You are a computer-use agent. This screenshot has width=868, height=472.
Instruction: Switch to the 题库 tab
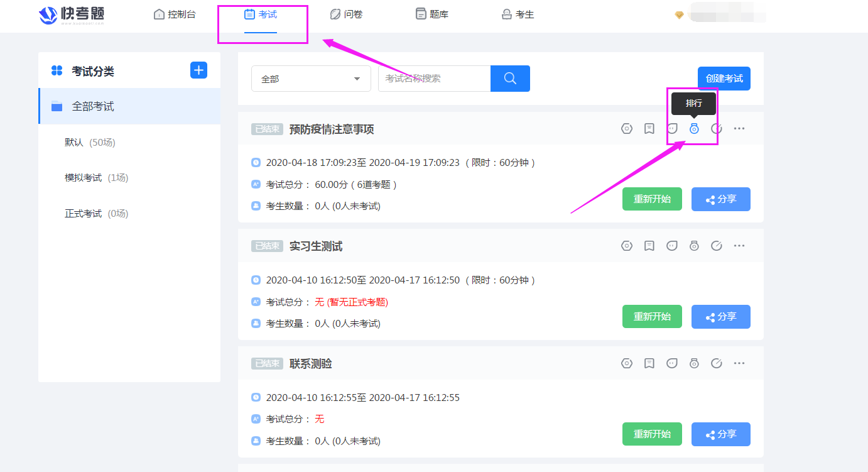click(x=432, y=14)
